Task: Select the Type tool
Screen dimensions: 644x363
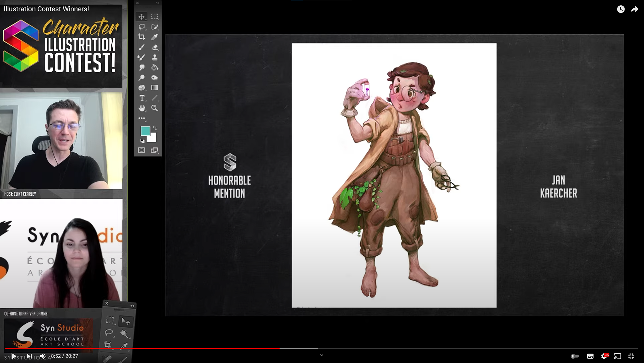Action: 142,98
